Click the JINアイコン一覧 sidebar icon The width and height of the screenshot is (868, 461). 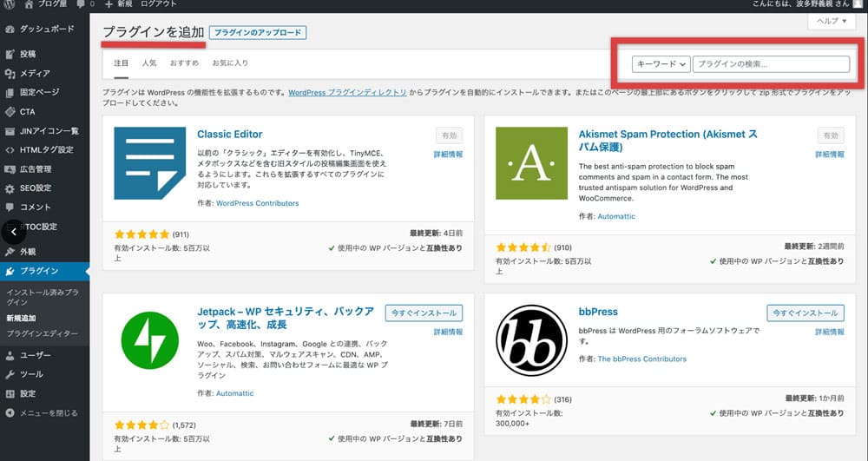click(10, 131)
